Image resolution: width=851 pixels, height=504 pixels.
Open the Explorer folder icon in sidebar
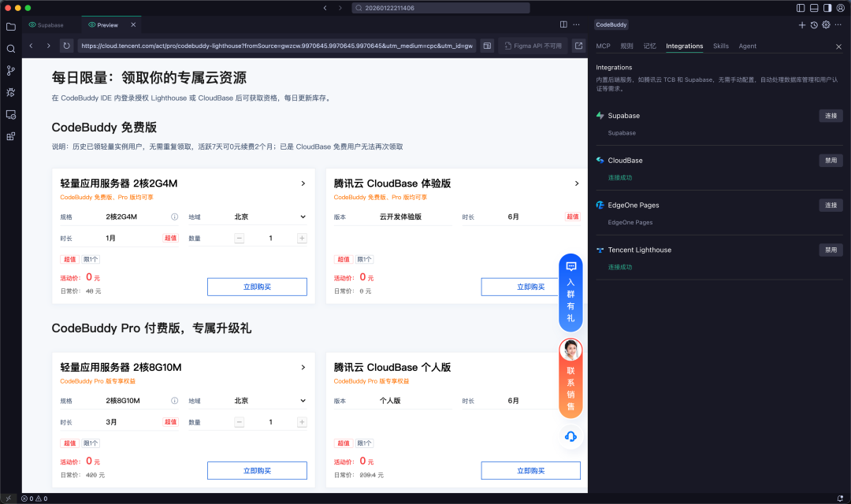pyautogui.click(x=10, y=26)
